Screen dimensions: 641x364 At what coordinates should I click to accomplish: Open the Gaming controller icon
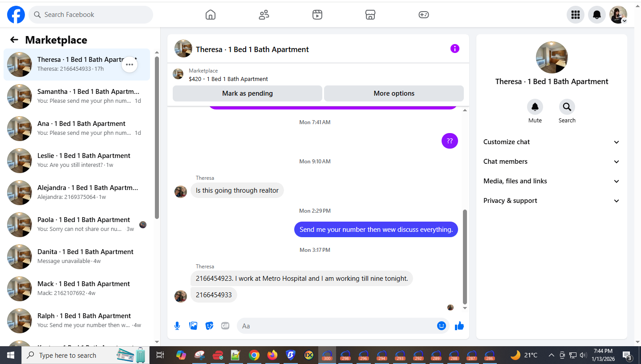[424, 15]
